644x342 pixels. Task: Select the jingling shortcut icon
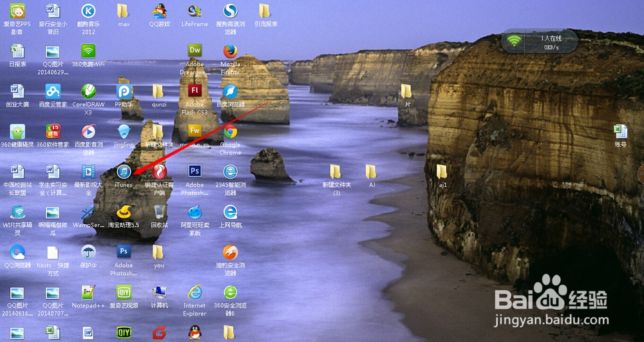pyautogui.click(x=124, y=131)
